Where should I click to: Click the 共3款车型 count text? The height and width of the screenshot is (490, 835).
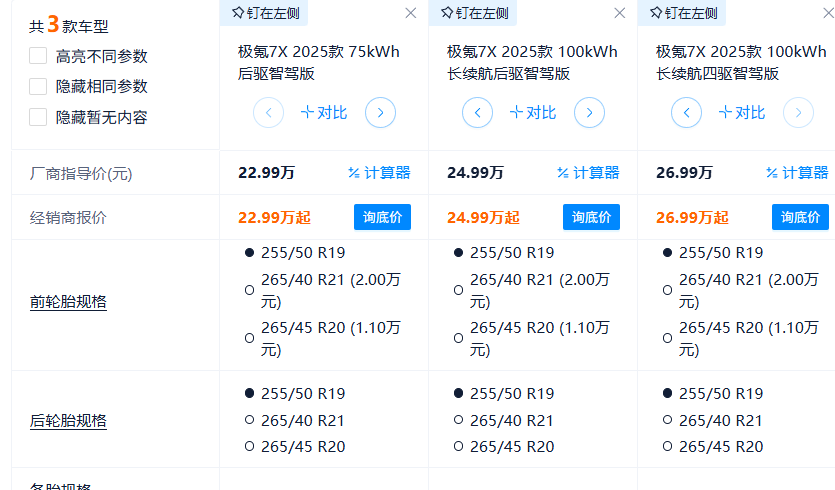[x=69, y=24]
